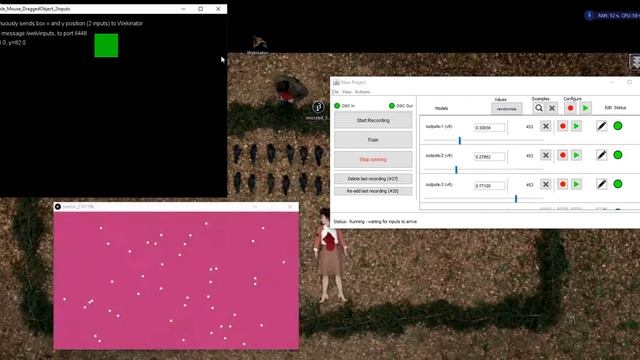Open the Wekinator desktop shortcut icon

pos(259,44)
